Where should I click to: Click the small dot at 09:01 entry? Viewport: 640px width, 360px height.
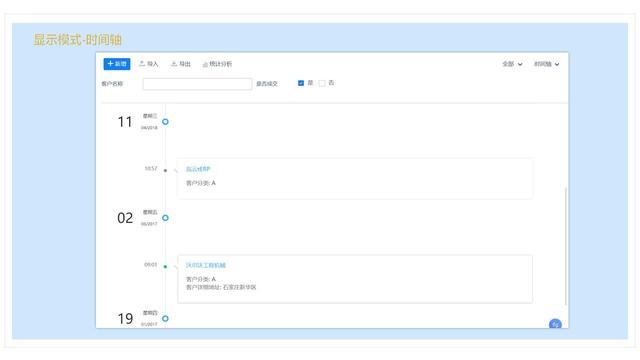pyautogui.click(x=165, y=267)
